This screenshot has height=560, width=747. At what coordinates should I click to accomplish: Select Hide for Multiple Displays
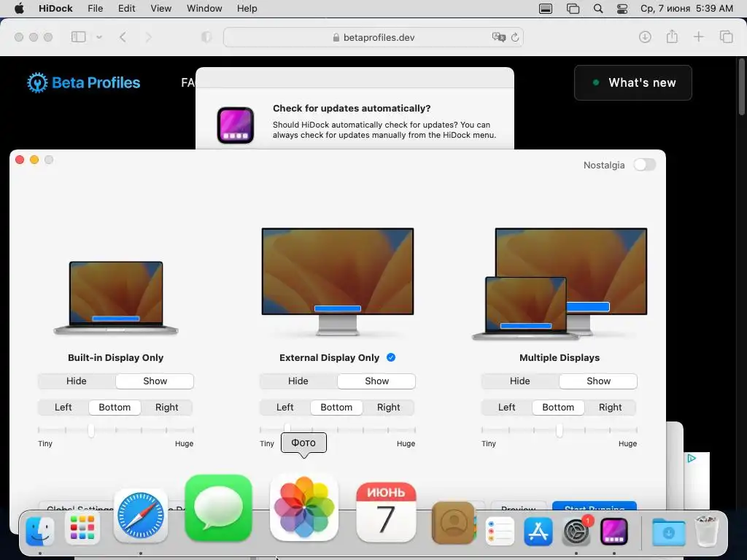[519, 381]
